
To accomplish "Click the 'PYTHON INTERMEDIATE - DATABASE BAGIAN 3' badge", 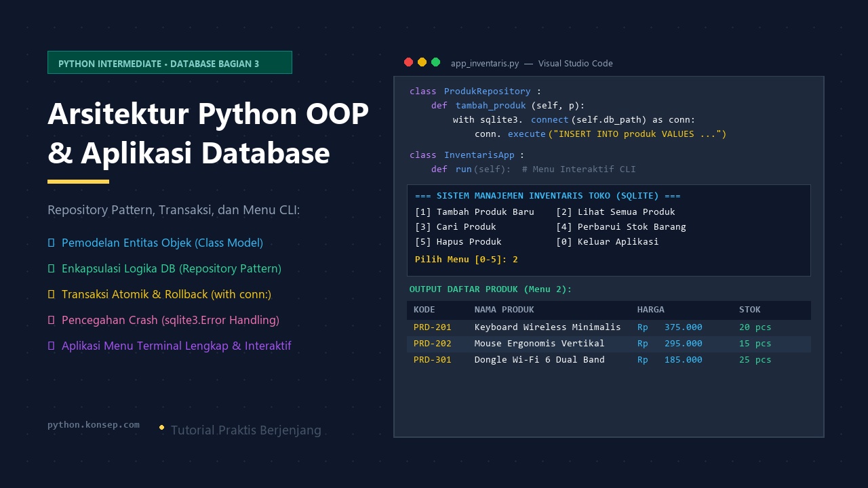I will (x=170, y=62).
